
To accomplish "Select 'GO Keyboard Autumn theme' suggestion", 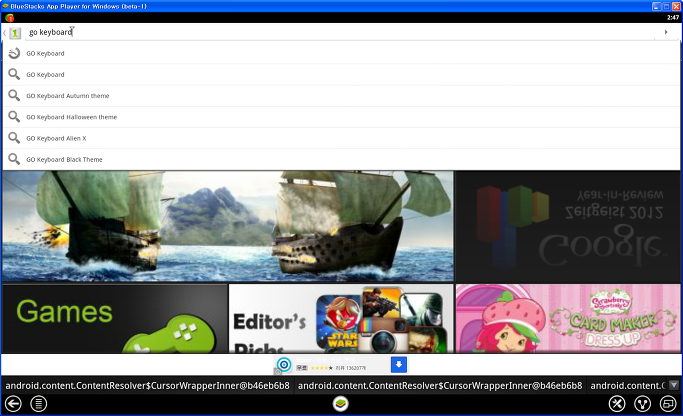I will click(x=342, y=96).
